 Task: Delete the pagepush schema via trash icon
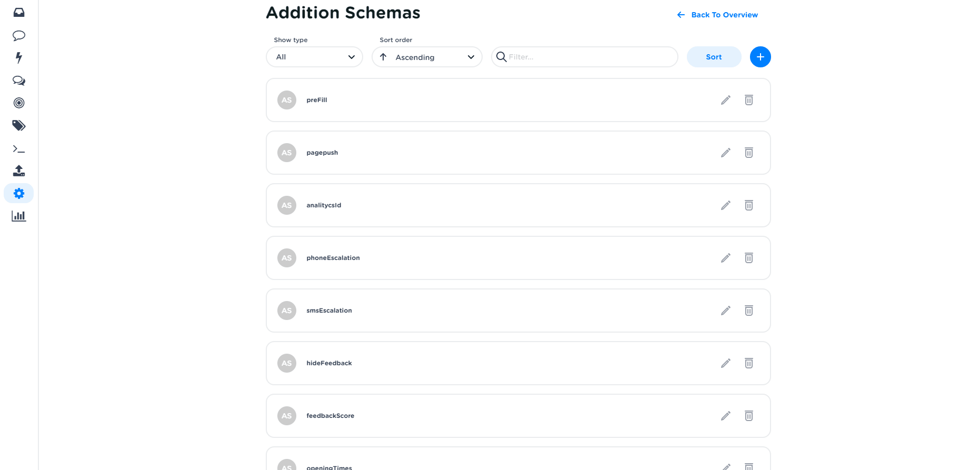click(x=748, y=152)
